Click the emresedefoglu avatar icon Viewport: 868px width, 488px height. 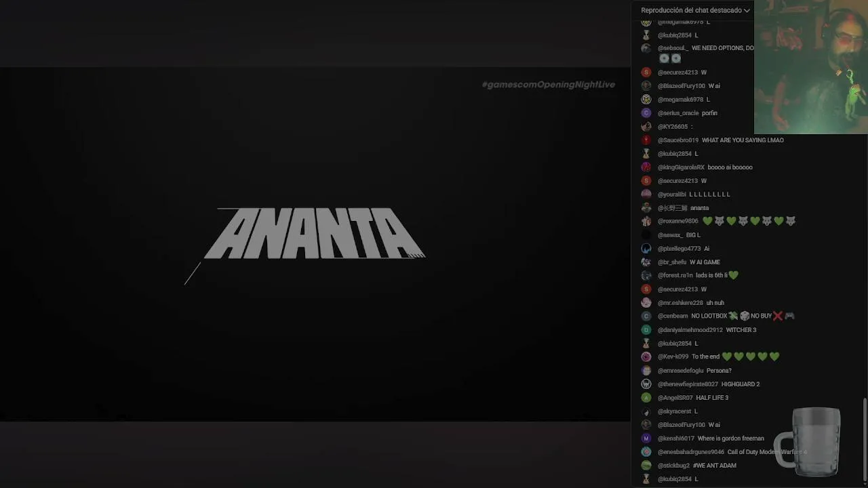646,371
